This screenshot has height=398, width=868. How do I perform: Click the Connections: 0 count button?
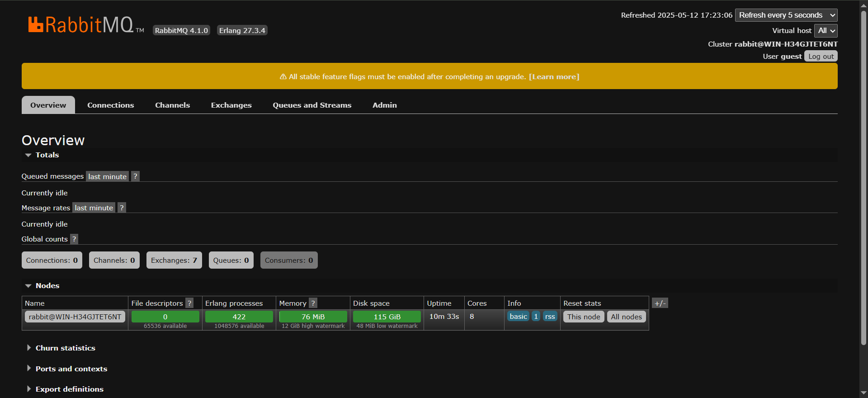pos(52,260)
